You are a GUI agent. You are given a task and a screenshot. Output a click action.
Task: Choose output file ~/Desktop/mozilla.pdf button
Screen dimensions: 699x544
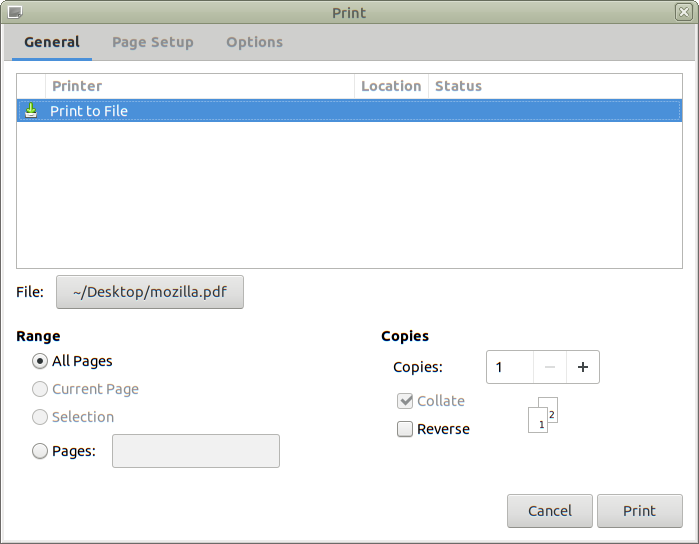(x=150, y=292)
